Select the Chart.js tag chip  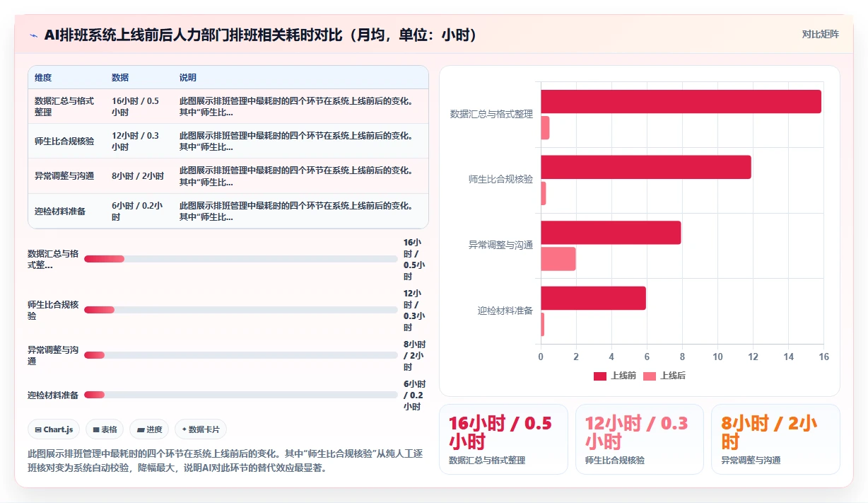click(x=54, y=429)
